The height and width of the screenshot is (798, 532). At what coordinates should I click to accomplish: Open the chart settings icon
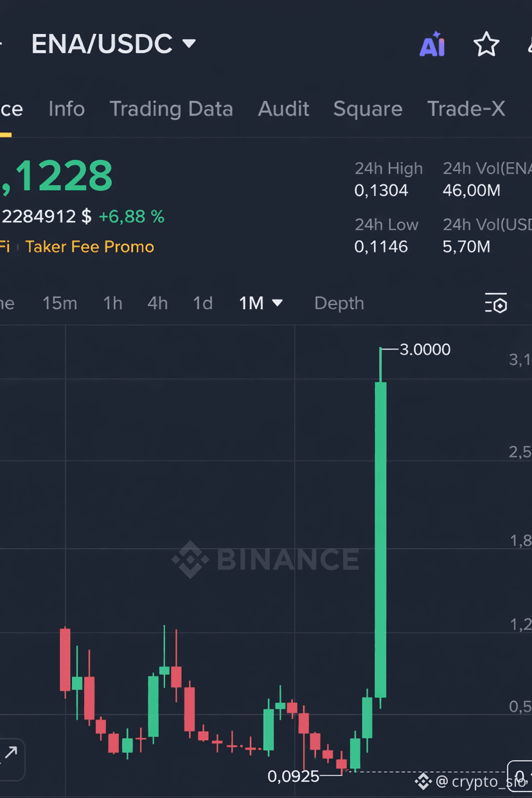496,303
